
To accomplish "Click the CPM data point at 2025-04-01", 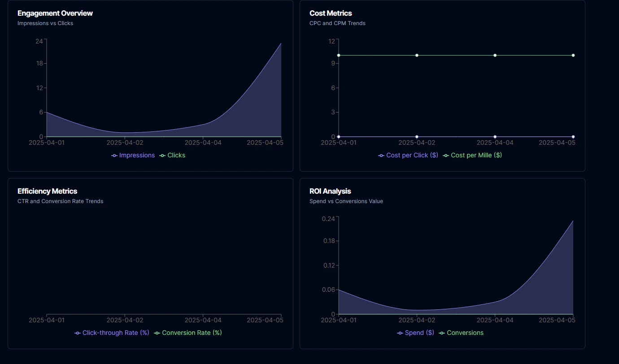I will 339,55.
